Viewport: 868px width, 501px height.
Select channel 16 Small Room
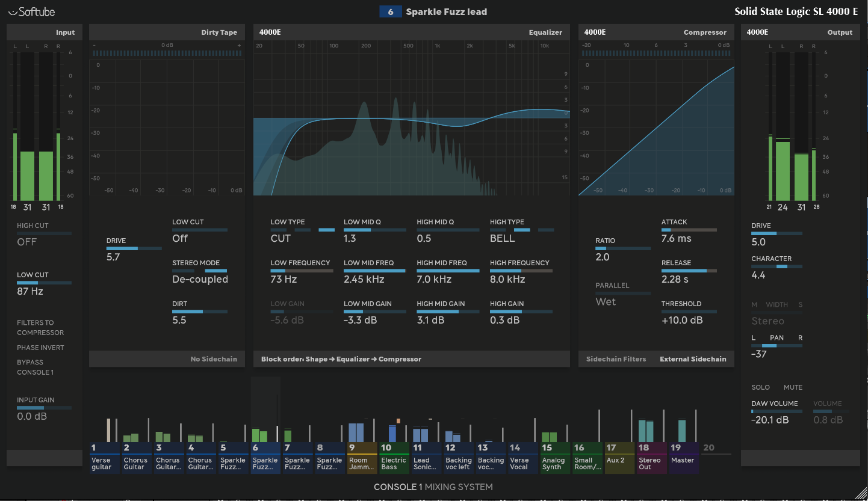[x=587, y=458]
